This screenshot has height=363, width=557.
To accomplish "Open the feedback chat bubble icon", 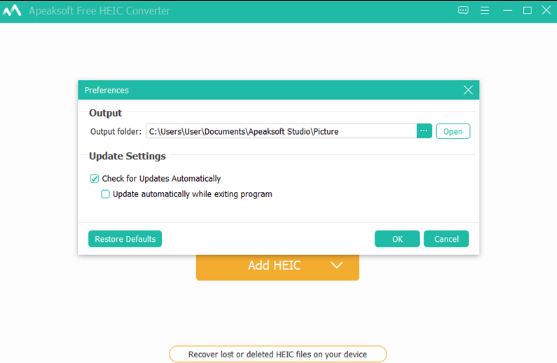I will click(x=463, y=10).
